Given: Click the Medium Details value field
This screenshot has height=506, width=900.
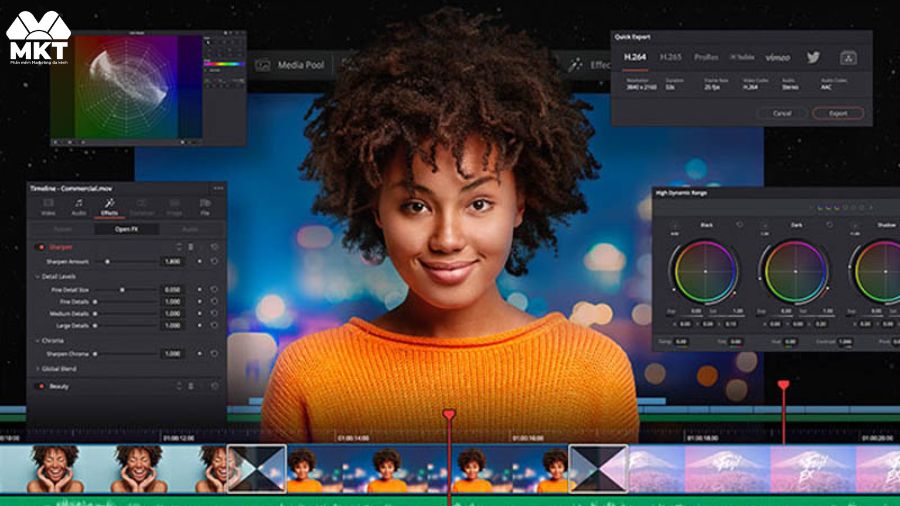Looking at the screenshot, I should click(x=172, y=314).
